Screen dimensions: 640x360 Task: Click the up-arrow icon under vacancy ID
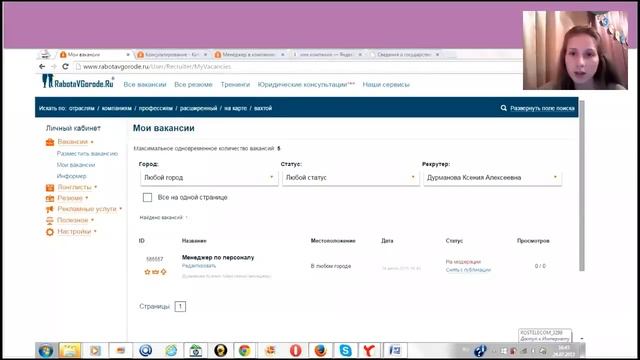click(x=164, y=272)
